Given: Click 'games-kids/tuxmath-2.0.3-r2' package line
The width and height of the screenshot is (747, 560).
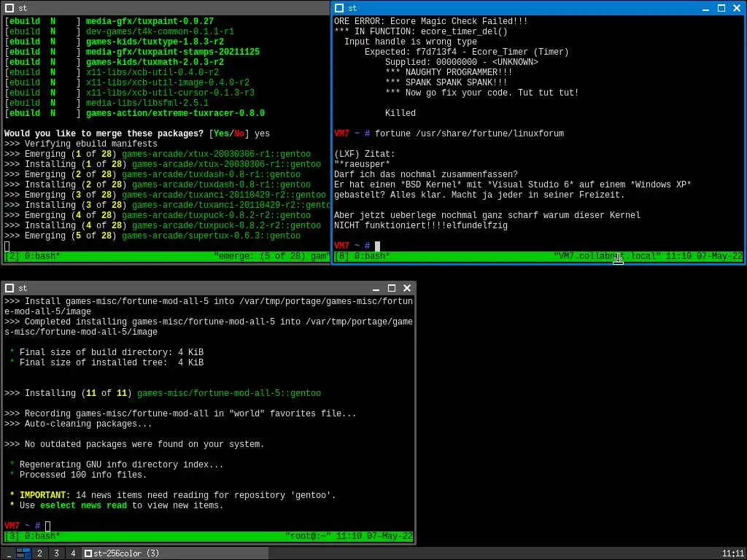Looking at the screenshot, I should coord(155,63).
